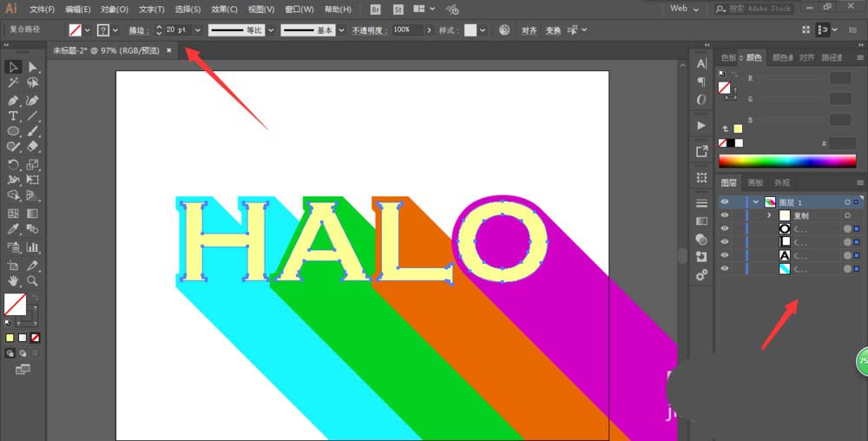Pick the Magic Wand tool

coord(13,83)
